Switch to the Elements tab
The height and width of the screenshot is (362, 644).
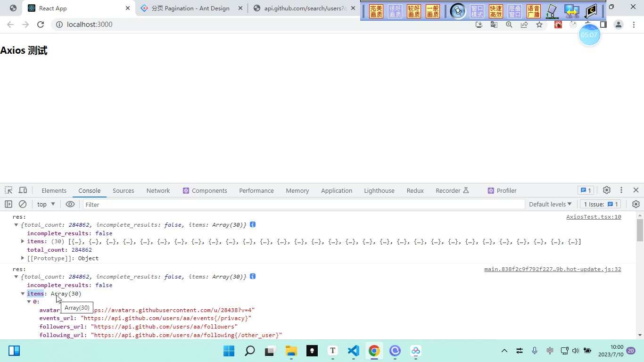[54, 190]
